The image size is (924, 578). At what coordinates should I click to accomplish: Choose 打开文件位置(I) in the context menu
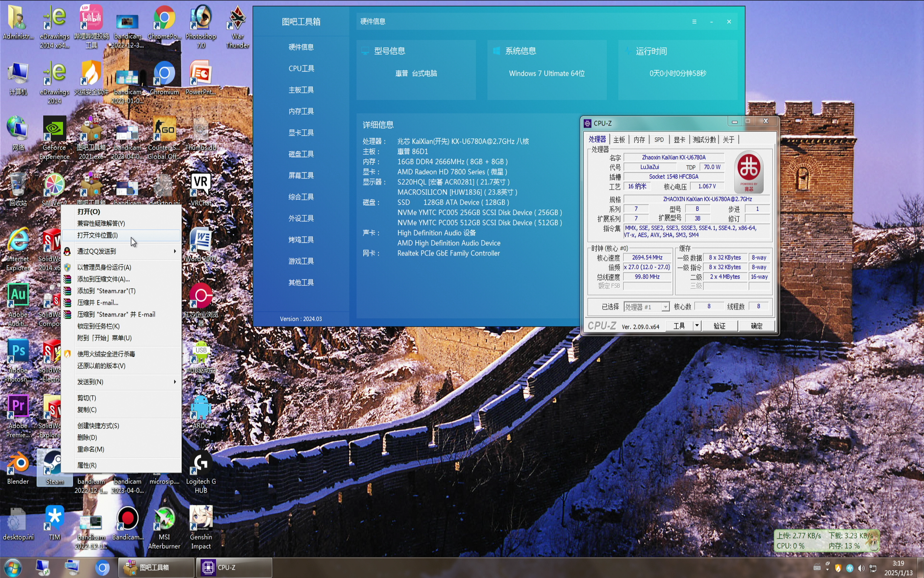[x=121, y=235]
